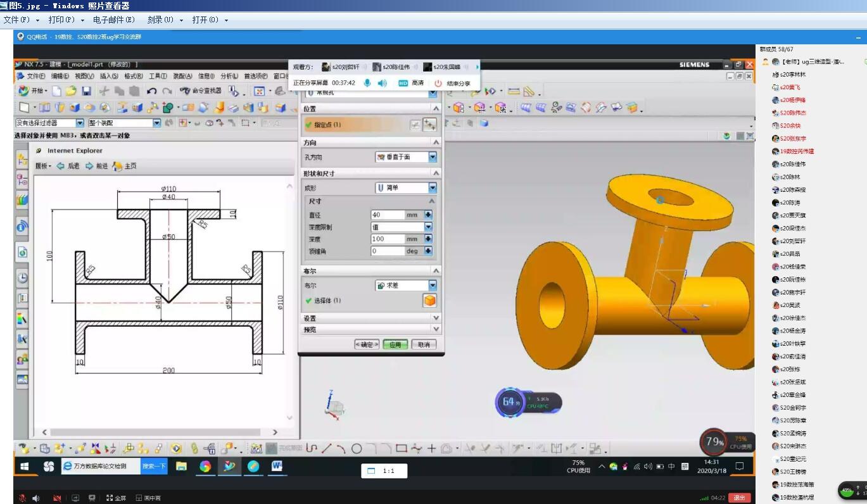
Task: Click the 1:1 zoom actual size button
Action: click(384, 471)
